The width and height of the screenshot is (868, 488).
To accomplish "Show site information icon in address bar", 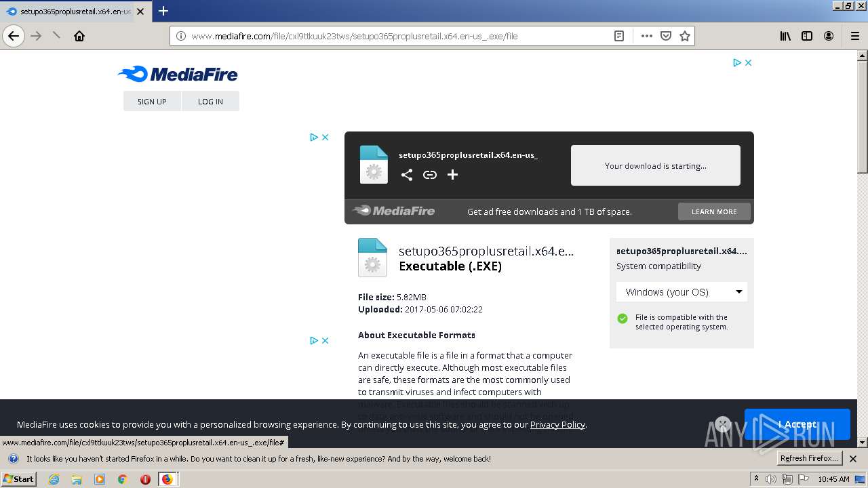I will pos(181,36).
